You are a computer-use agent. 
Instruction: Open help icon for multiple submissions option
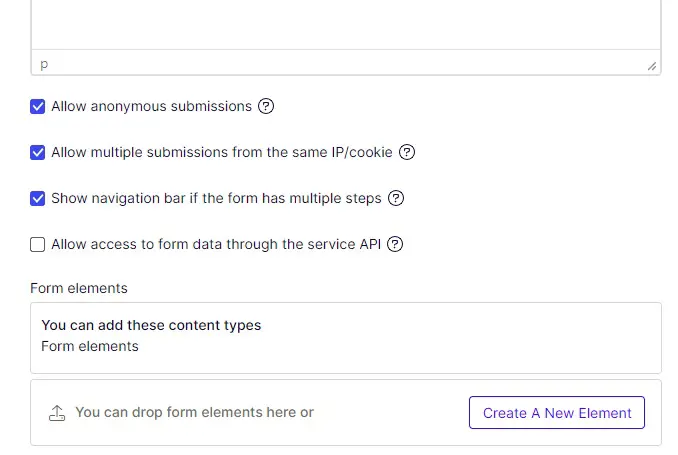(x=407, y=152)
